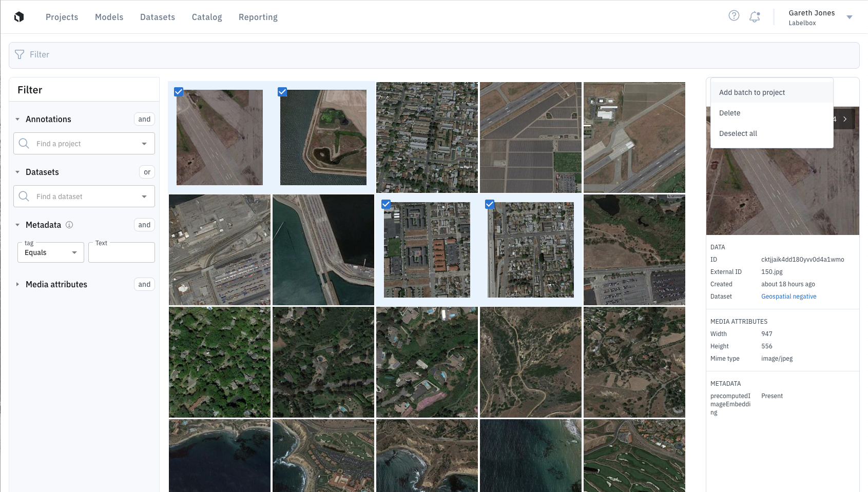The width and height of the screenshot is (868, 492).
Task: Toggle the Metadata and operator
Action: (144, 225)
